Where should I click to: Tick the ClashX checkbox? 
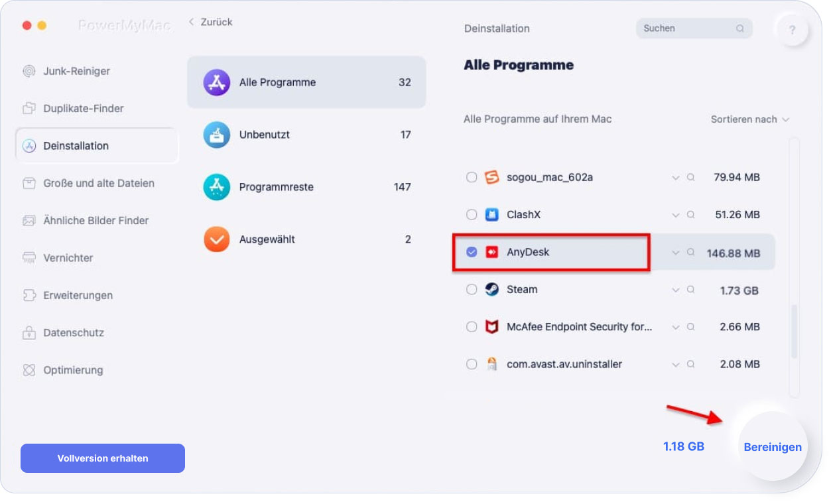(472, 215)
